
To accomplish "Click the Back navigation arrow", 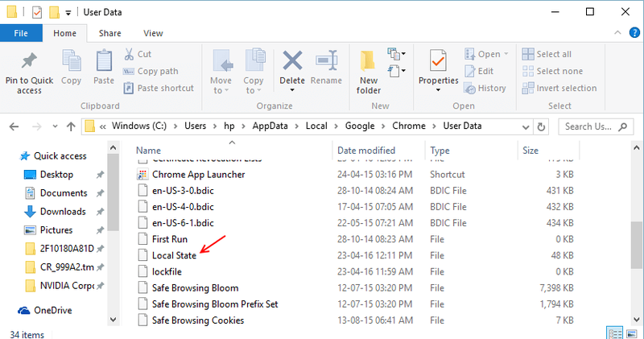I will point(14,126).
